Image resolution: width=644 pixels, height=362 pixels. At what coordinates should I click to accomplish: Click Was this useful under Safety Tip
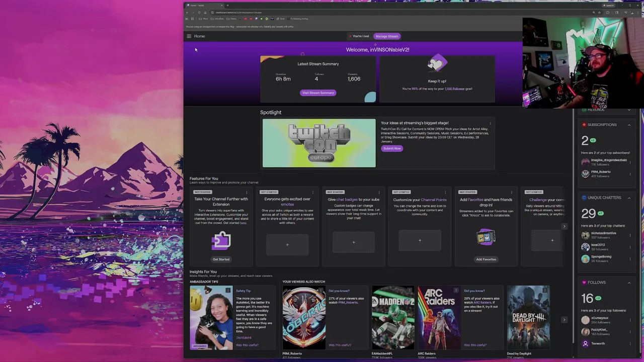247,345
